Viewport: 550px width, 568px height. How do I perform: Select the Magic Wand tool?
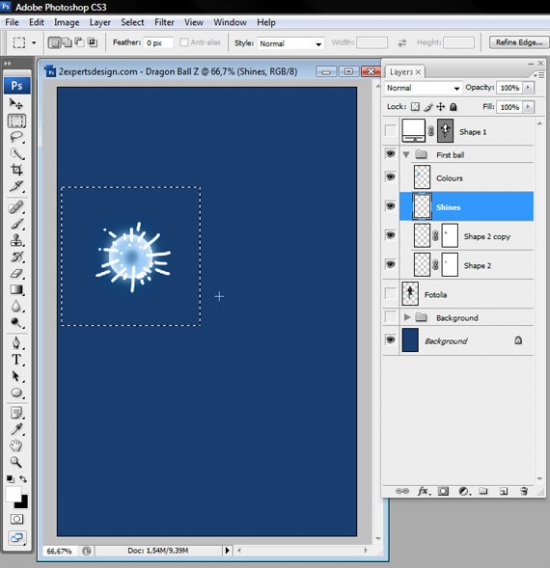(x=16, y=154)
